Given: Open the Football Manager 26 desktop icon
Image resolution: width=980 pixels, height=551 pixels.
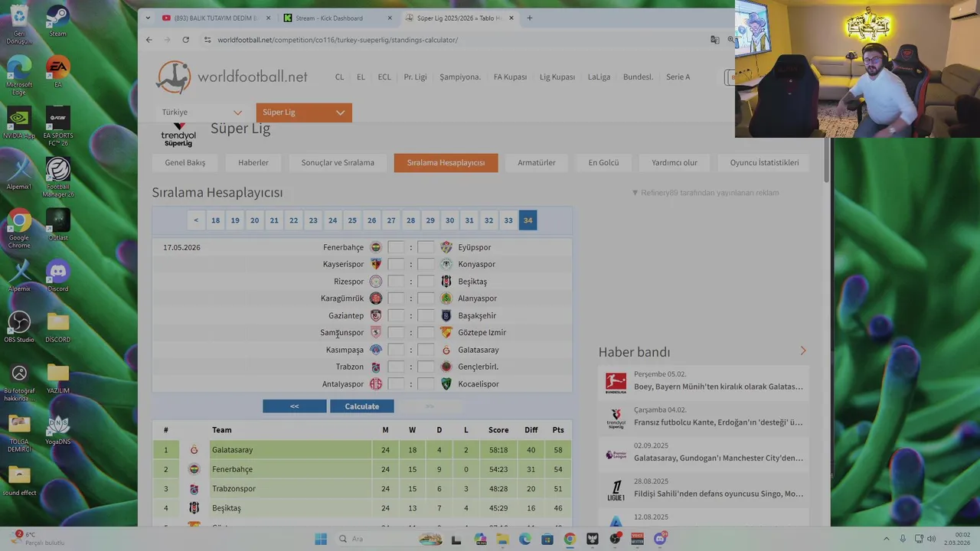Looking at the screenshot, I should [x=57, y=178].
